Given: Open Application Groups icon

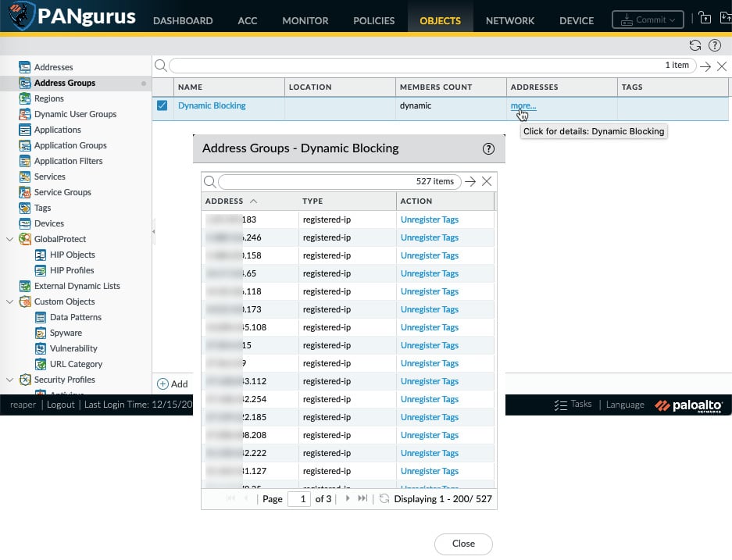Looking at the screenshot, I should [25, 145].
